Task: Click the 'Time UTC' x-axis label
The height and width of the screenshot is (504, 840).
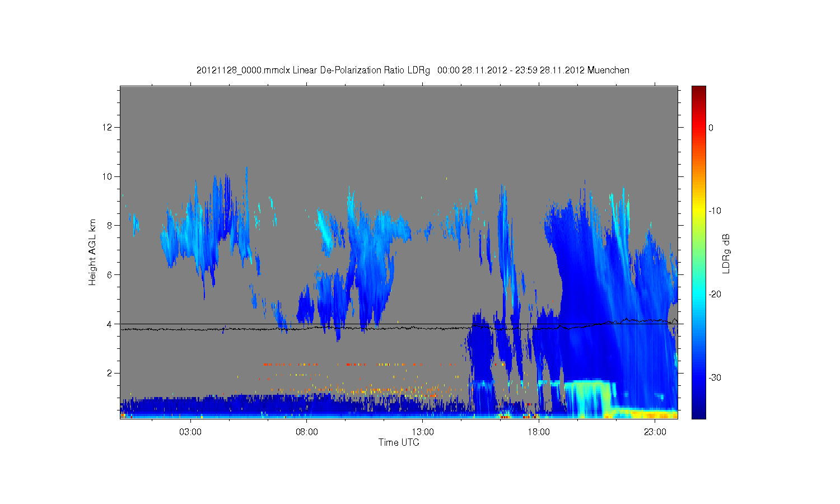Action: tap(399, 442)
